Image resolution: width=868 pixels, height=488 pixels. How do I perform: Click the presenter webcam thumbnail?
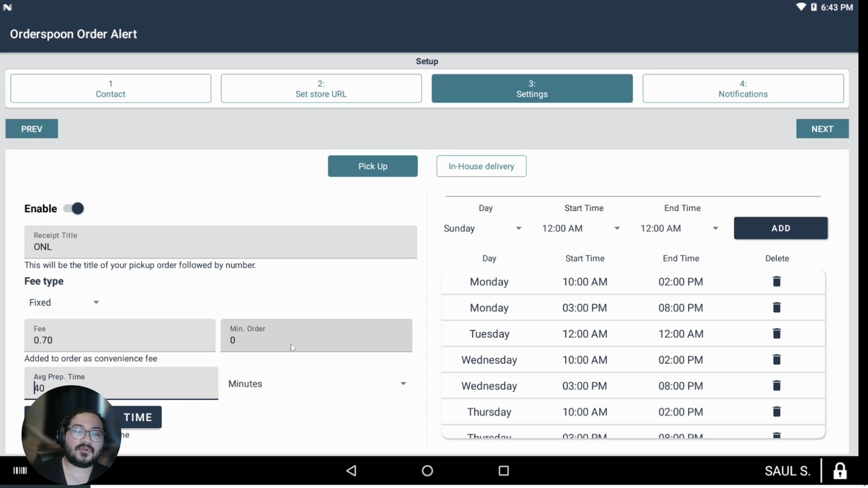[71, 435]
